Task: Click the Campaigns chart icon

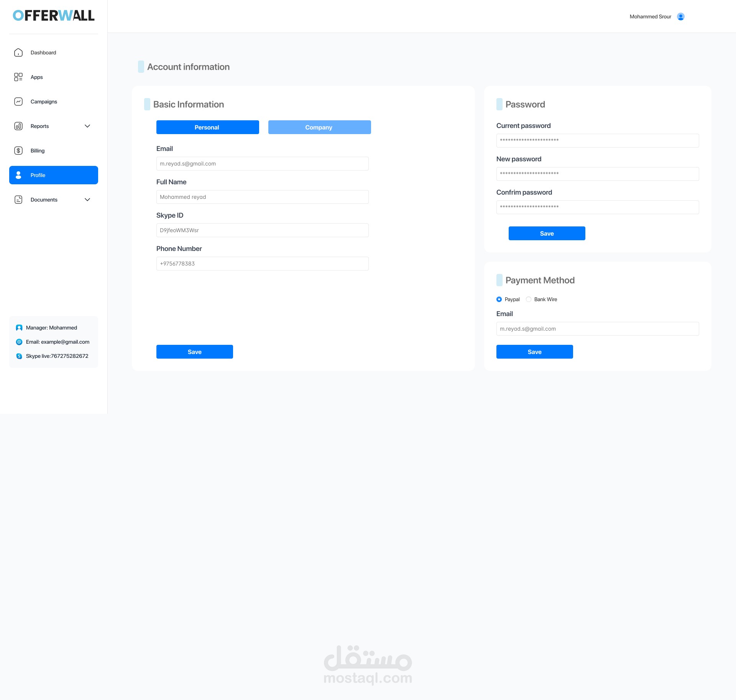Action: coord(18,102)
